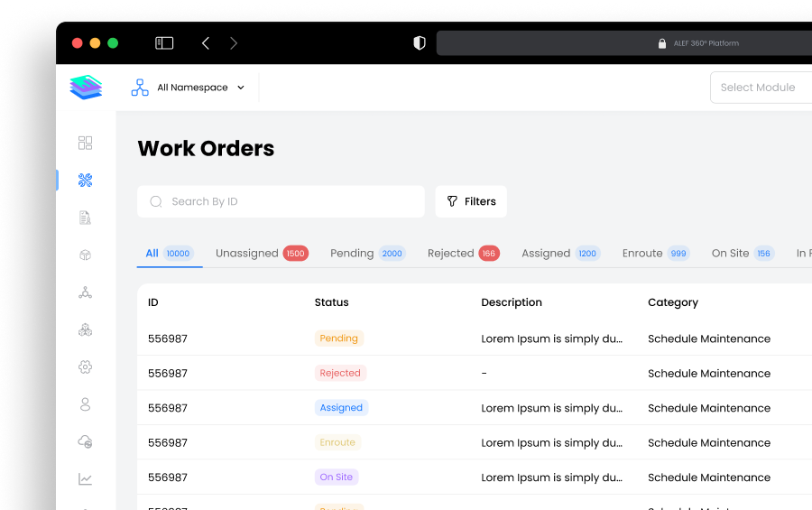Click the cube package icon in sidebar

pyautogui.click(x=86, y=255)
